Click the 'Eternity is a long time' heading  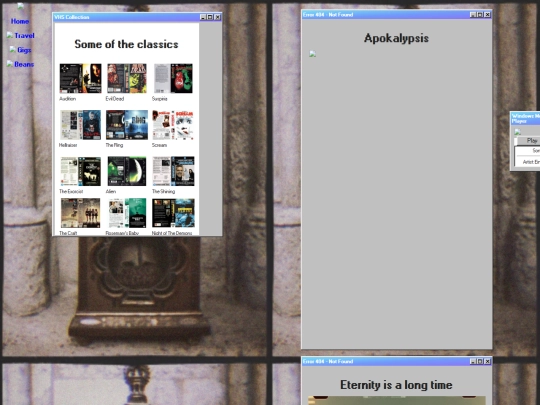coord(396,385)
